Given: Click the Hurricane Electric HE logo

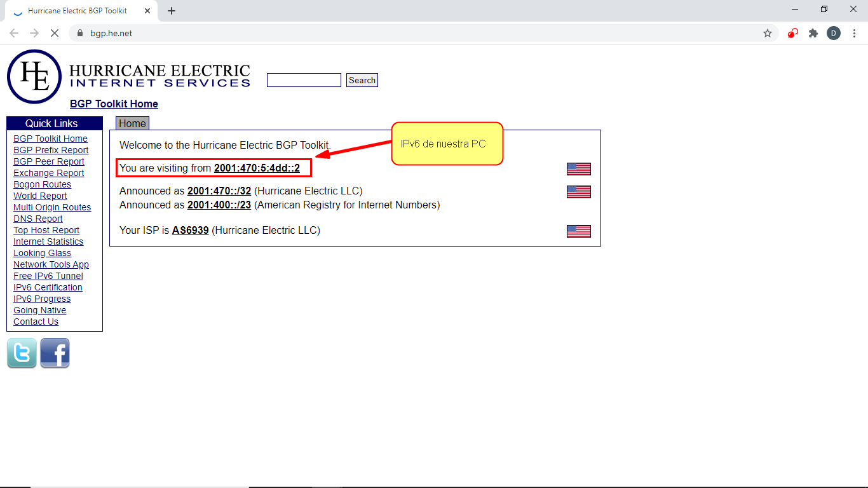Looking at the screenshot, I should pyautogui.click(x=34, y=77).
